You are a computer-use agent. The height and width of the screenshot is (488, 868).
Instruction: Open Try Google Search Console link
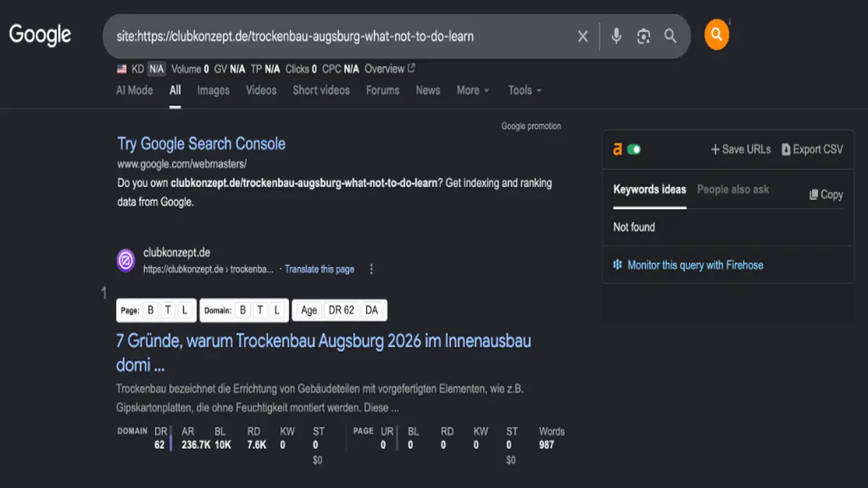pyautogui.click(x=202, y=144)
